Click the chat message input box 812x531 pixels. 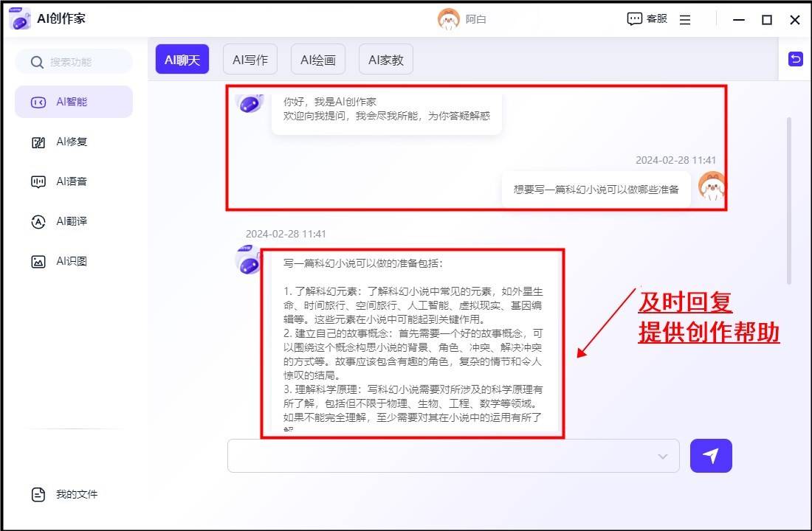pyautogui.click(x=443, y=456)
